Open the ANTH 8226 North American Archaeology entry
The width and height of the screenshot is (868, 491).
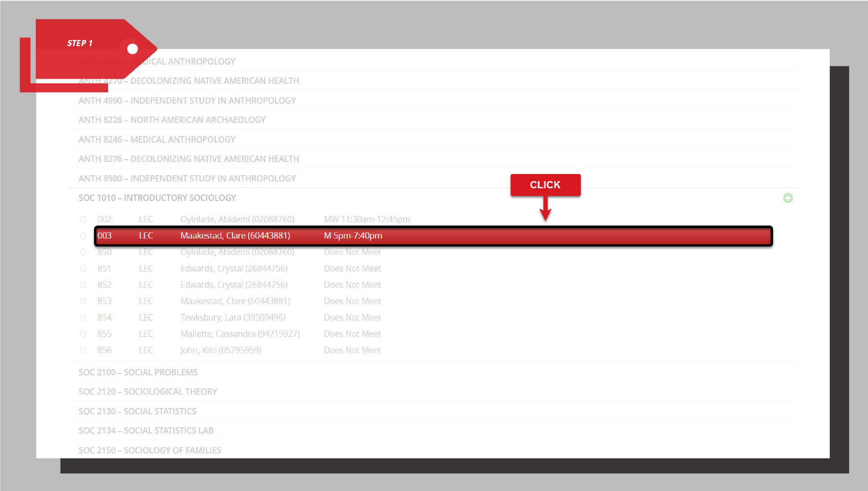click(x=172, y=120)
